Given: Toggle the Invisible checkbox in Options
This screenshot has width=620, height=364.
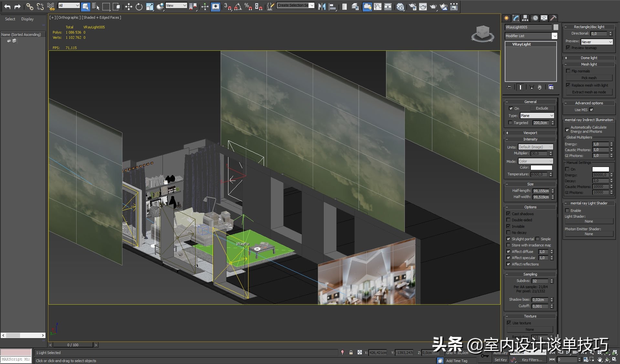Looking at the screenshot, I should pos(508,226).
